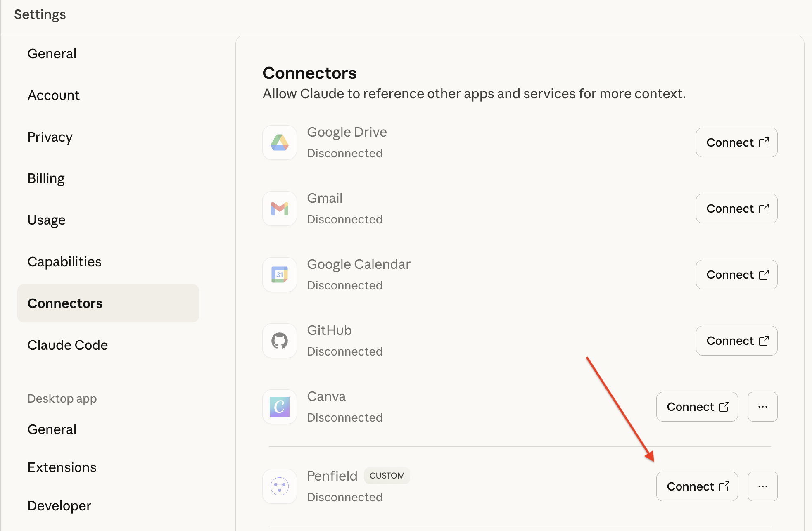Connect Google Calendar
Screen dimensions: 812x531
[x=736, y=275]
